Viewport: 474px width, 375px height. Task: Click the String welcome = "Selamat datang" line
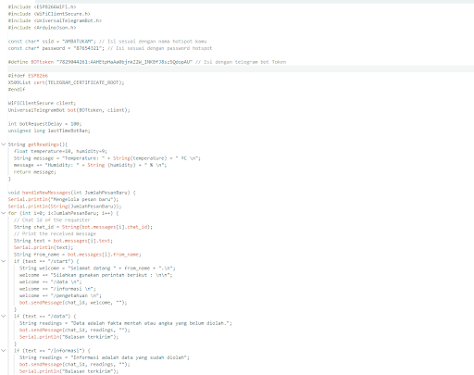point(97,268)
